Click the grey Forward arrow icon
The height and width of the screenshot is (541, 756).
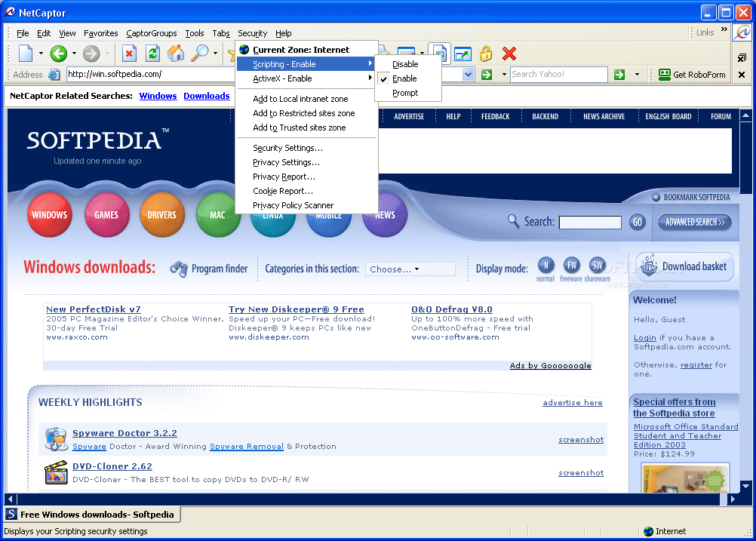[91, 53]
